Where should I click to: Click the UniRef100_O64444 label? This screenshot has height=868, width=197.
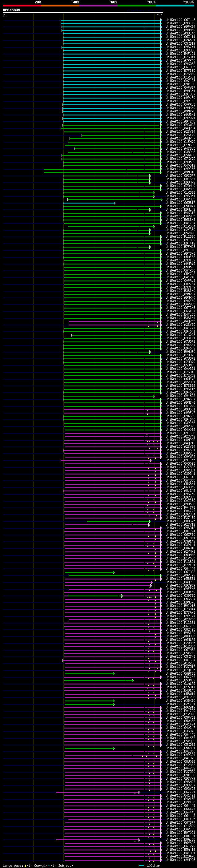click(x=180, y=568)
